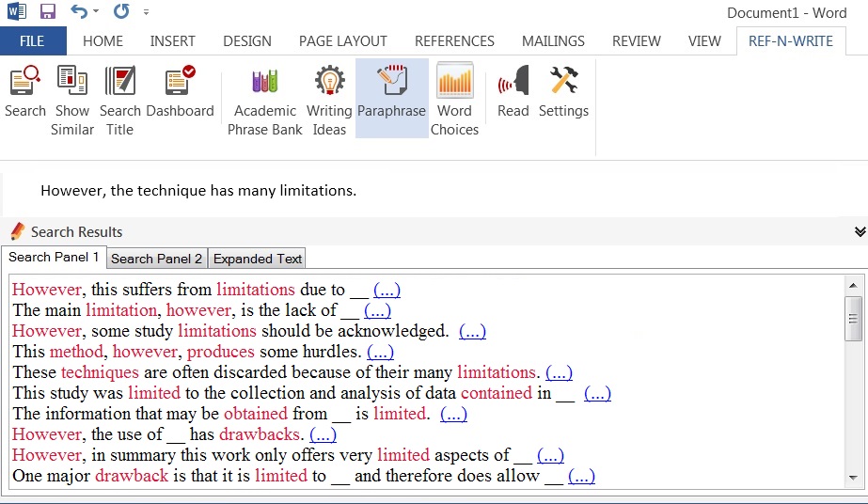Collapse the Search Results panel with chevron
The image size is (868, 504).
pos(860,231)
